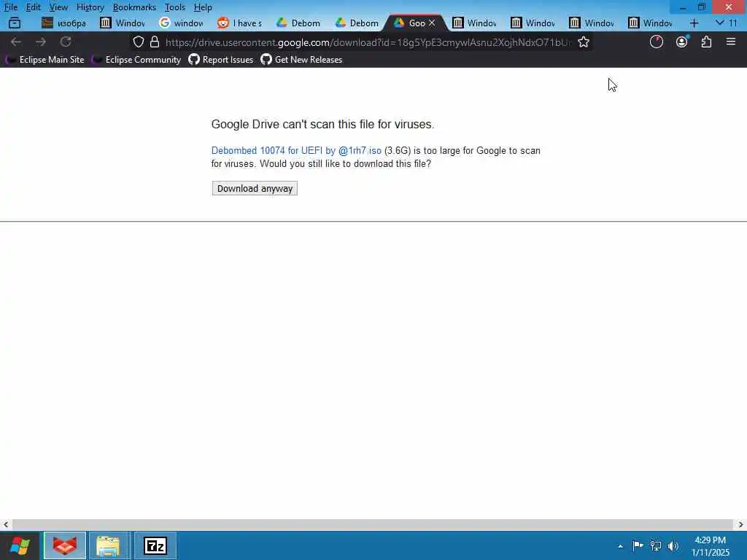Open Get New Releases bookmark
Viewport: 747px width, 560px height.
click(x=301, y=60)
